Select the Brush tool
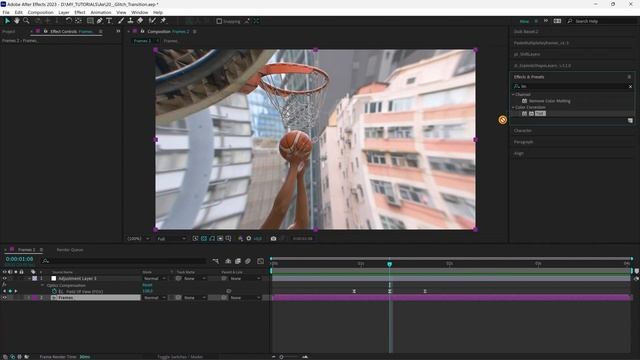Image resolution: width=640 pixels, height=360 pixels. [121, 21]
